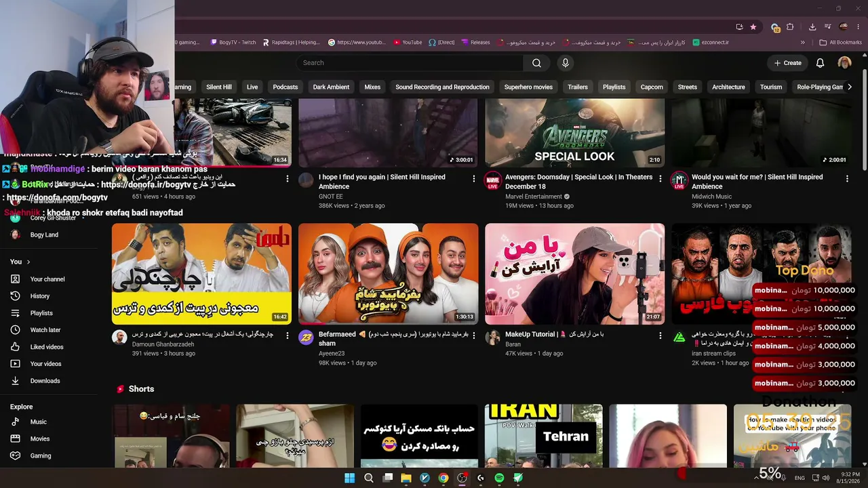Click the Your channel sidebar icon

coord(15,279)
